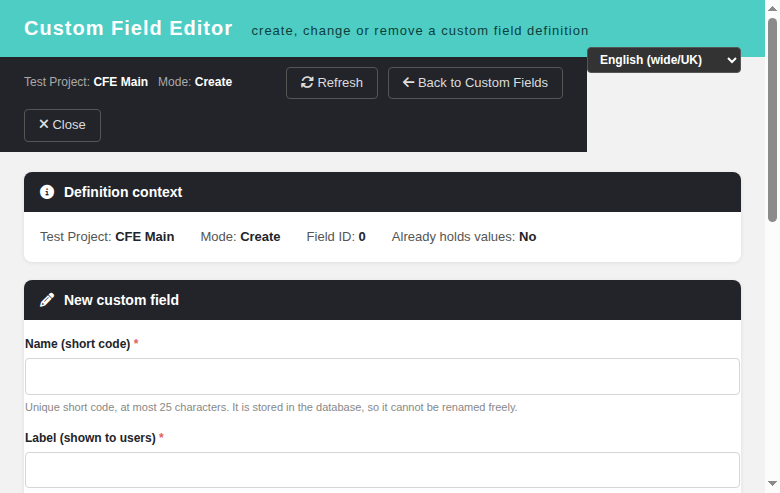The width and height of the screenshot is (780, 493).
Task: Click the header subtitle 'create, change or remove'
Action: (x=420, y=31)
